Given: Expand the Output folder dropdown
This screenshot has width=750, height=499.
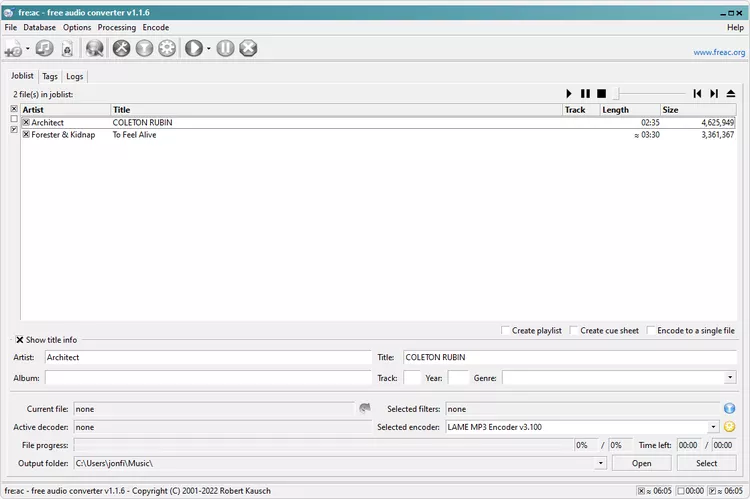Looking at the screenshot, I should [x=601, y=463].
